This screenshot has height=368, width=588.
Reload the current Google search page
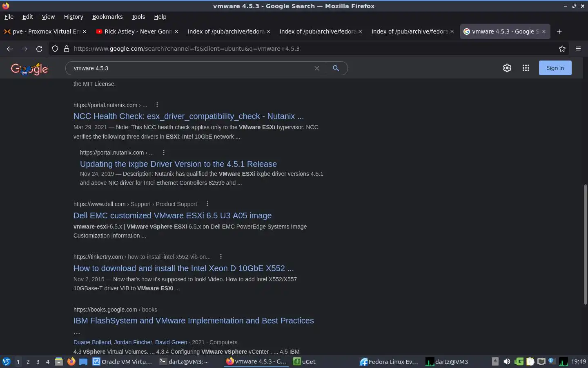tap(39, 49)
